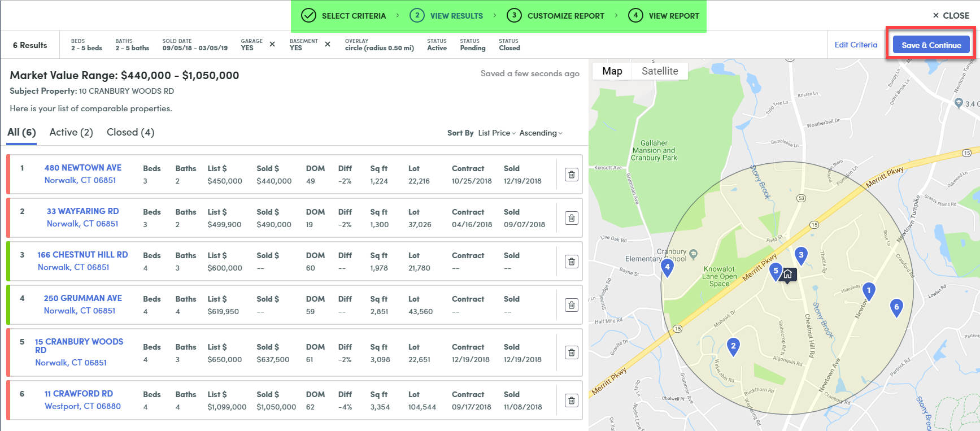The width and height of the screenshot is (980, 431).
Task: Remove the Garage filter with X
Action: coord(272,44)
